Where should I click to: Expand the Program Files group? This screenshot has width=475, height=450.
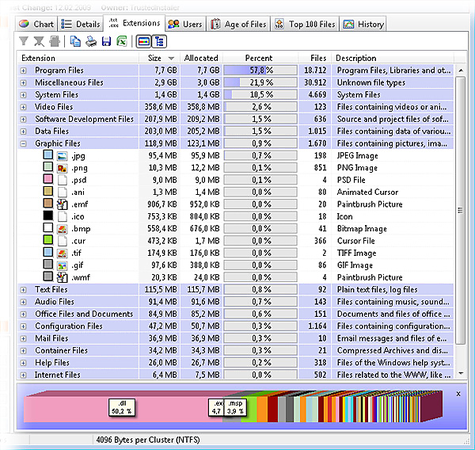coord(23,71)
